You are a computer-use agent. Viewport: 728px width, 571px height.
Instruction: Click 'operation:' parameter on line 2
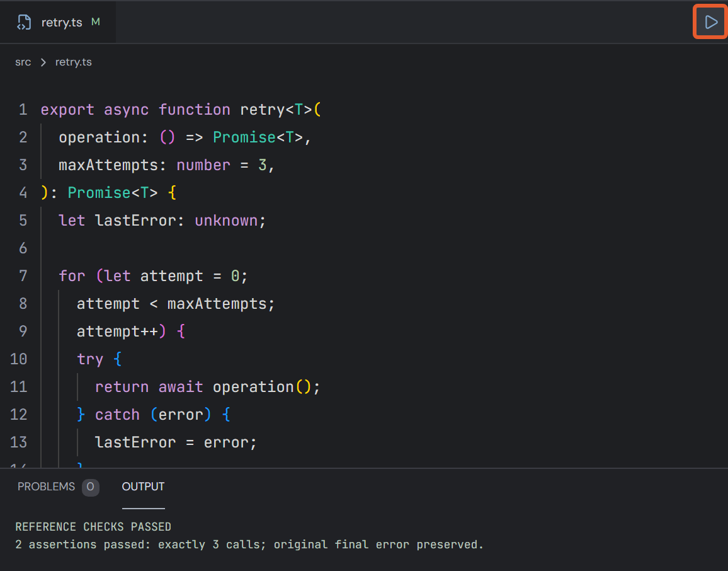point(103,137)
